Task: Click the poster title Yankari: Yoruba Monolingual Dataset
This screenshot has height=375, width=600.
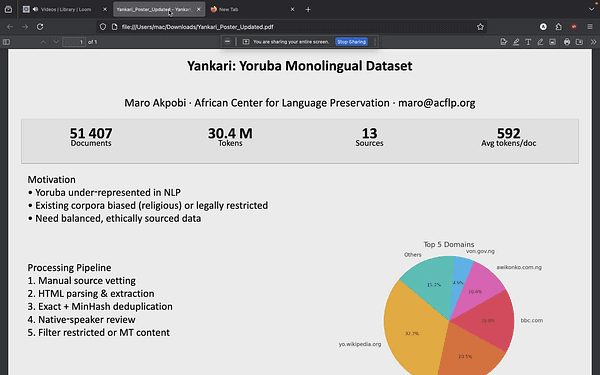Action: pos(300,66)
